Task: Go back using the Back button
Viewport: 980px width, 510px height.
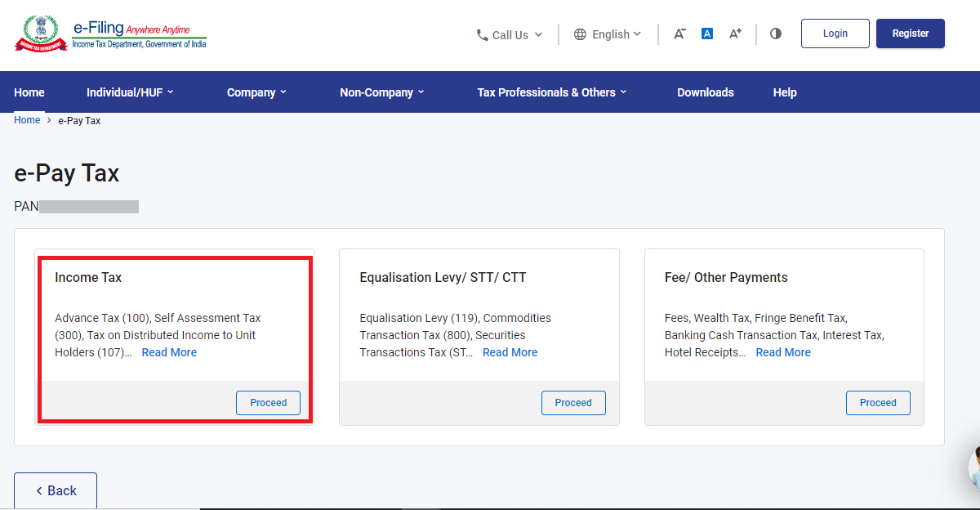Action: coord(55,490)
